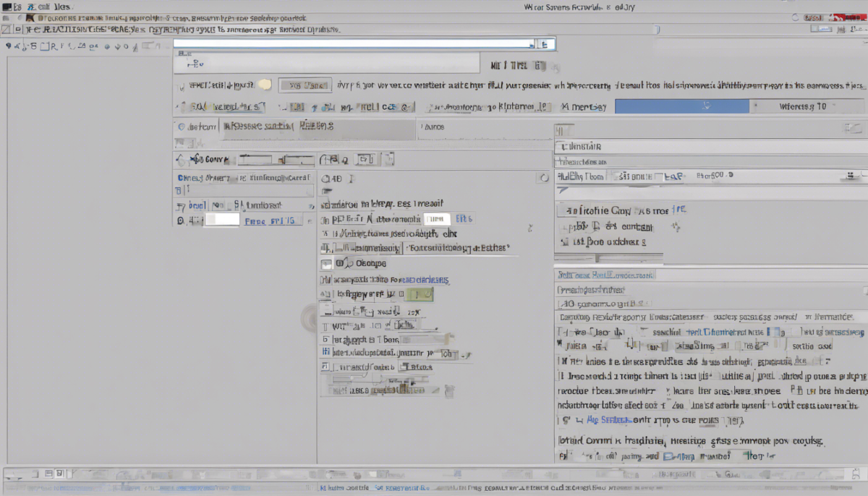Screen dimensions: 868x496
Task: Click the application icon in the title bar
Action: pos(7,6)
